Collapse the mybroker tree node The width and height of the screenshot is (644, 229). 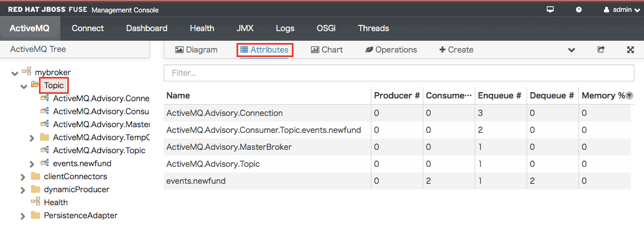click(x=15, y=74)
